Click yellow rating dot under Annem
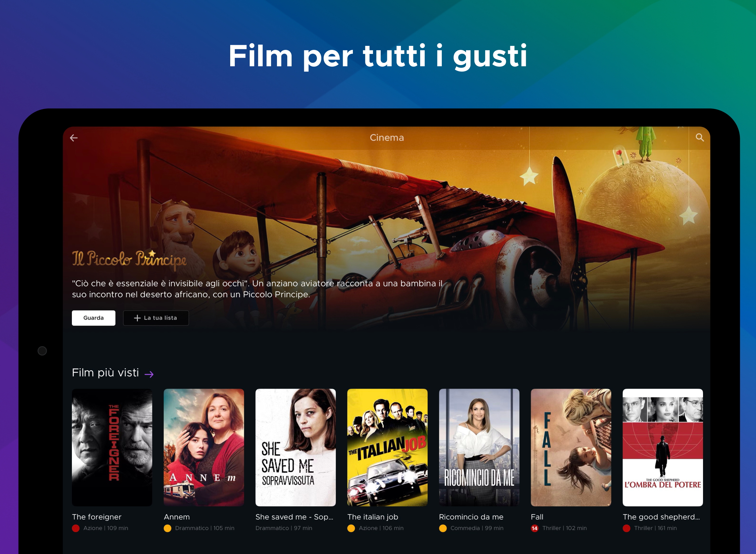The width and height of the screenshot is (756, 554). point(167,528)
